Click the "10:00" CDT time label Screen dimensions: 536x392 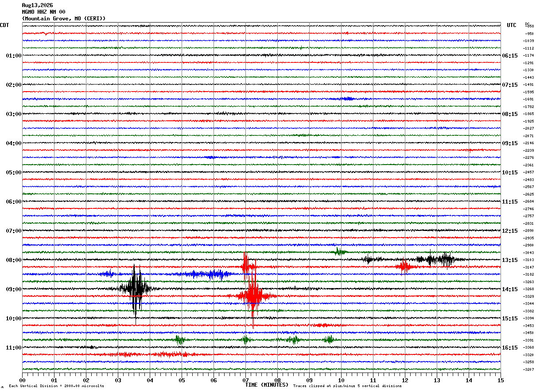(13, 319)
